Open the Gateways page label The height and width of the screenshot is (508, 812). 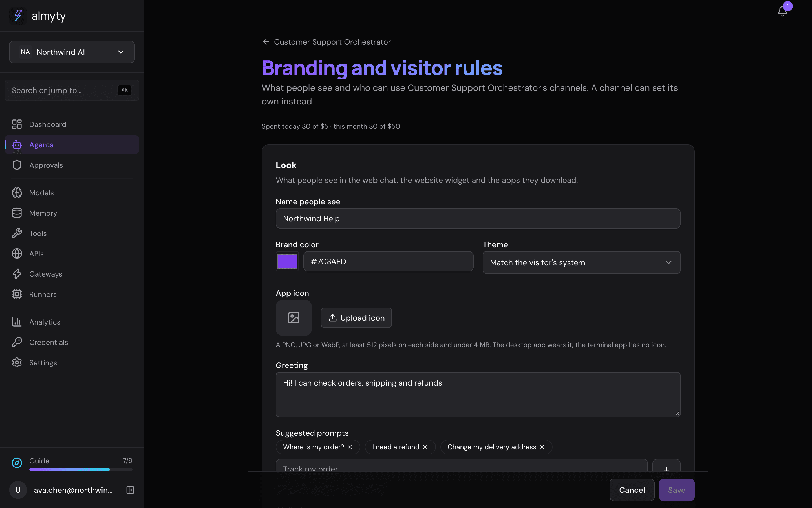pyautogui.click(x=46, y=274)
